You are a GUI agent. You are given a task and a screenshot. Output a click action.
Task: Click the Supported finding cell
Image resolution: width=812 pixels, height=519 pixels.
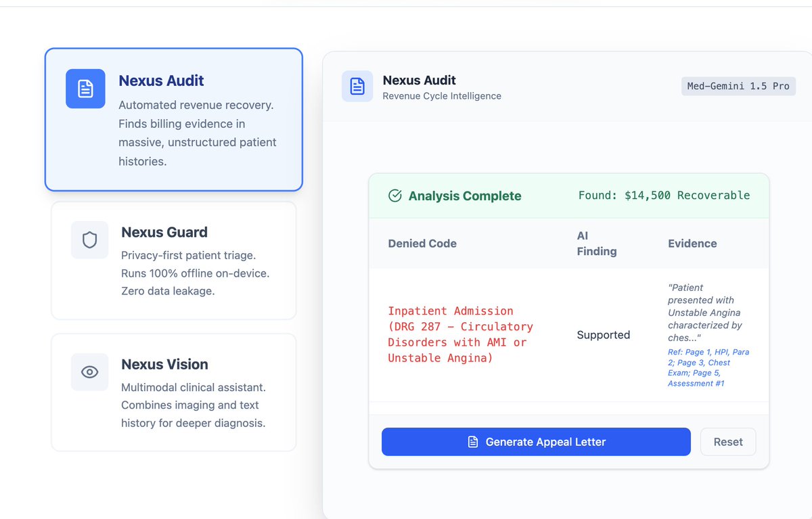604,335
